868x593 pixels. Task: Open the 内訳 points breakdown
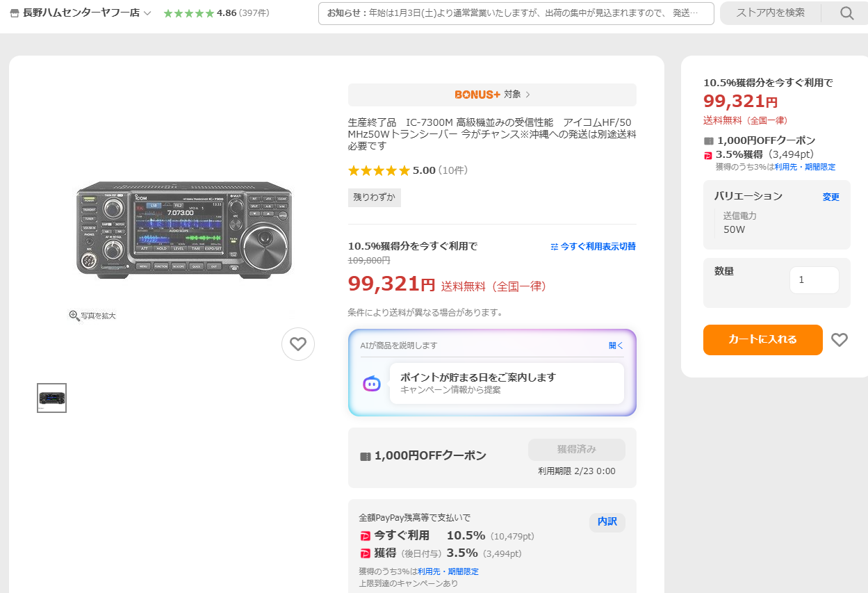607,521
